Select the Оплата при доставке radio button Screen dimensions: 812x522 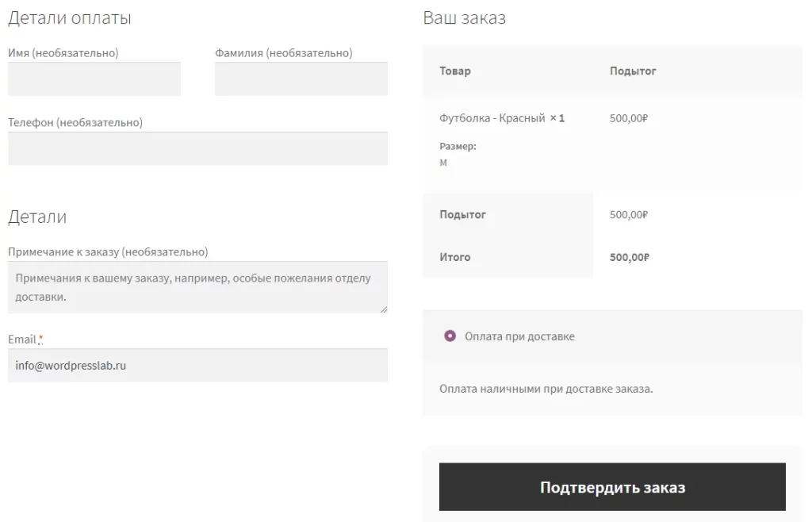(x=450, y=336)
